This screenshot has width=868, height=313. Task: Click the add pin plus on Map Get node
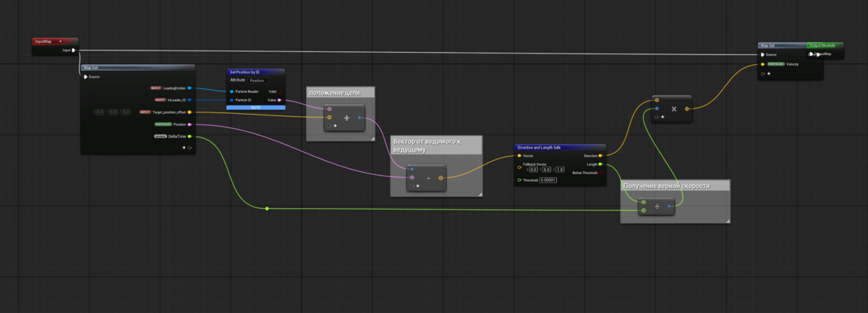click(x=184, y=148)
